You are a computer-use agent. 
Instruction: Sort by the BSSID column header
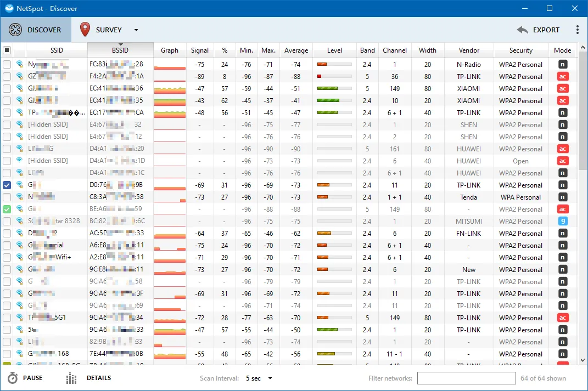120,50
